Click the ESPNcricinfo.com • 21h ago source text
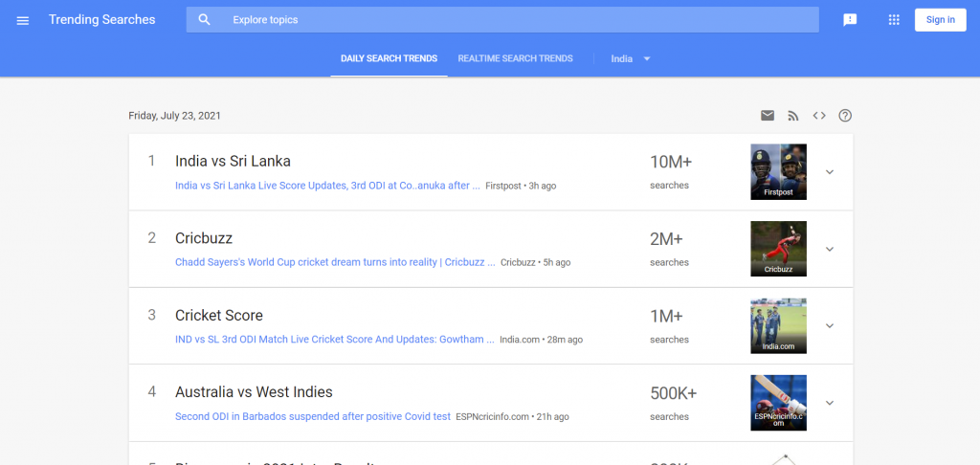The width and height of the screenshot is (980, 465). (512, 416)
